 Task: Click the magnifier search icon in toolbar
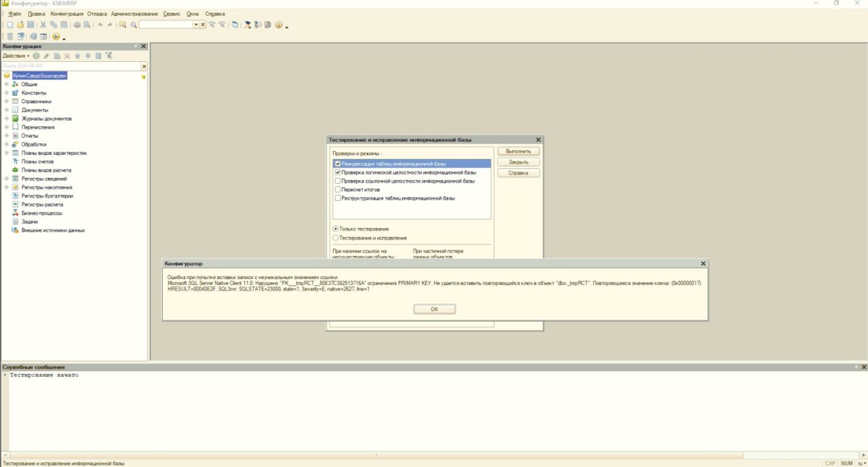pos(134,25)
